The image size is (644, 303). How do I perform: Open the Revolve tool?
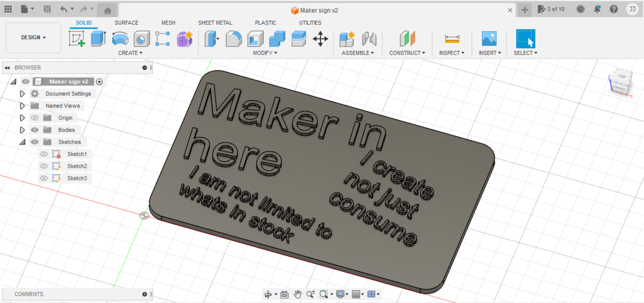(x=120, y=39)
